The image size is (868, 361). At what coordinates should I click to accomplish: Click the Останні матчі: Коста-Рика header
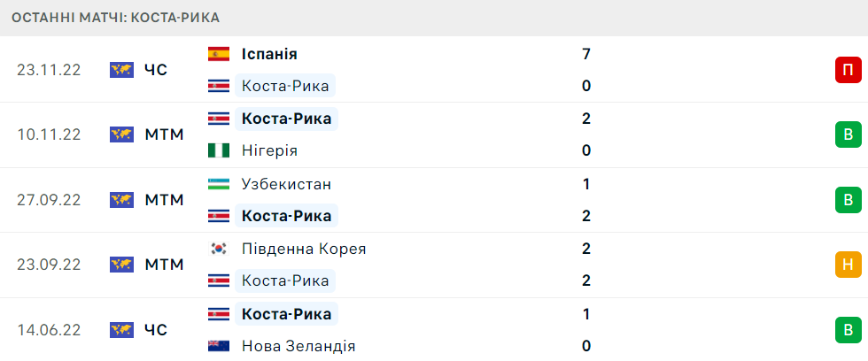point(116,18)
